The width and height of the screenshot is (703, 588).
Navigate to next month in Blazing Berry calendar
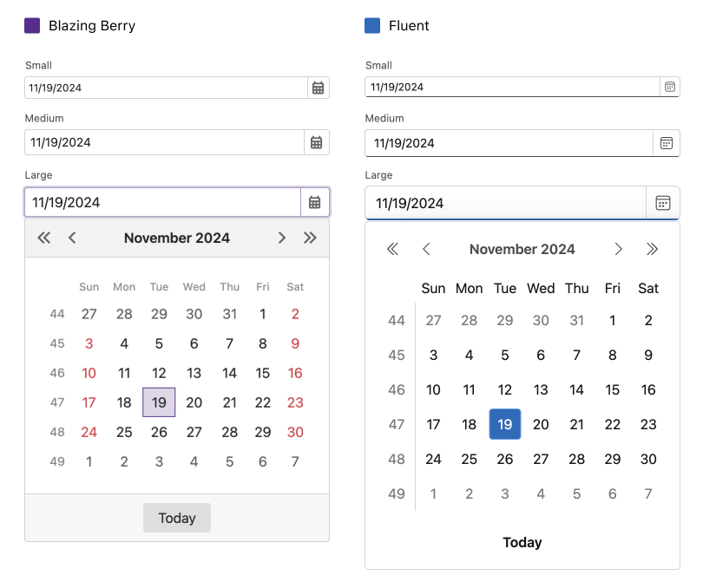(281, 237)
